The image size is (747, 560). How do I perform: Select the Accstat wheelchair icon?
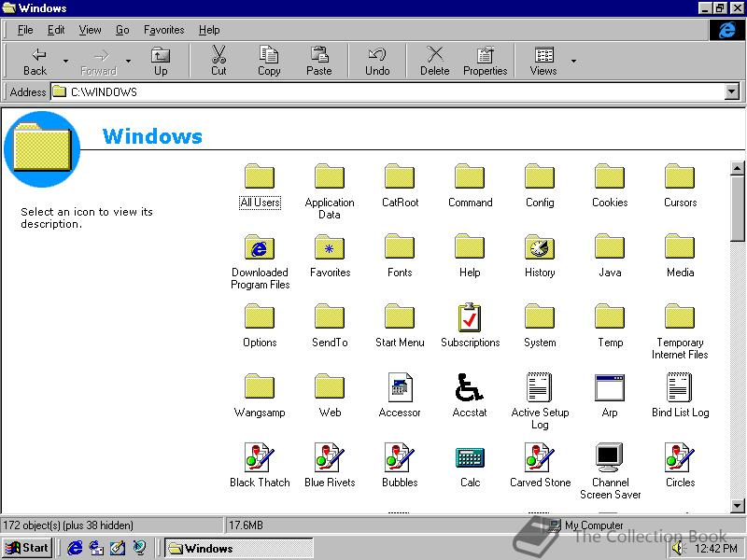(x=470, y=396)
